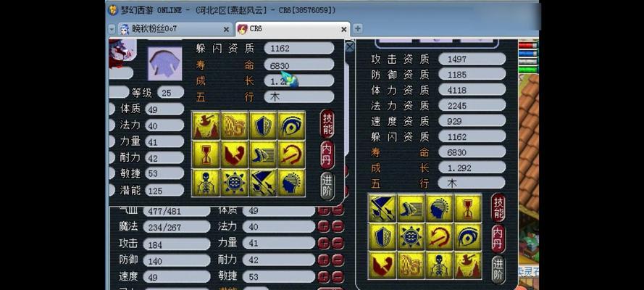
Task: Increase 敏捷 with its plus button
Action: pos(324,276)
